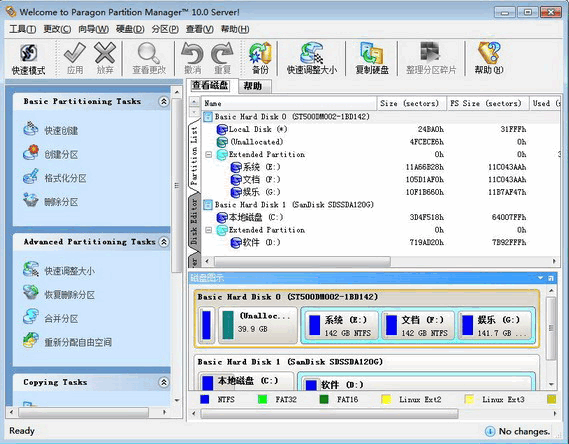Open the 硬盘(D) menu
The image size is (569, 444).
pos(130,29)
